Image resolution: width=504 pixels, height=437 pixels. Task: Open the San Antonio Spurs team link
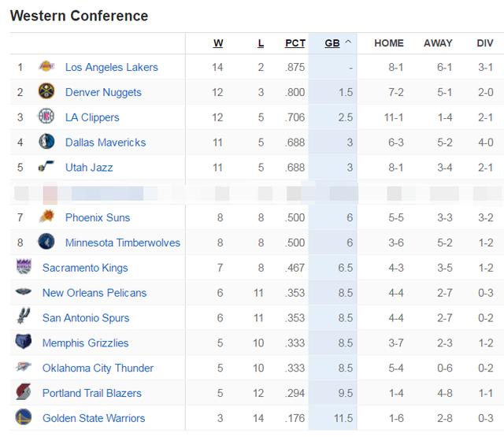86,318
